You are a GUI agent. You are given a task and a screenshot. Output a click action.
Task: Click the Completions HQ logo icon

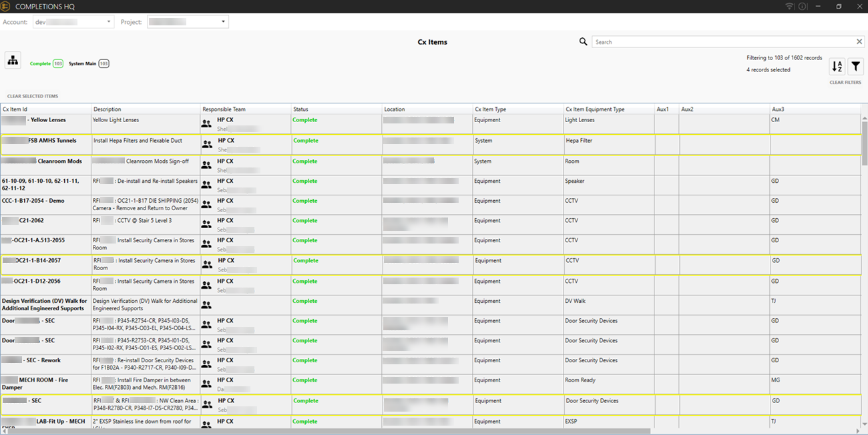tap(7, 7)
